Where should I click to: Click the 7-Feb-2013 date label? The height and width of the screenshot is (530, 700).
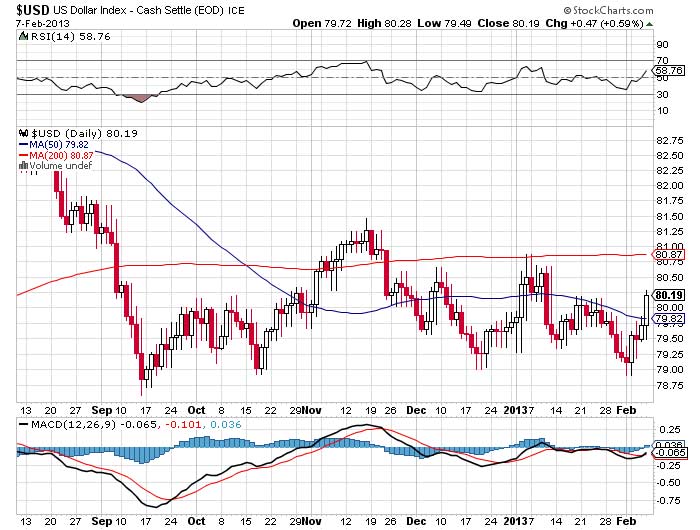[43, 23]
